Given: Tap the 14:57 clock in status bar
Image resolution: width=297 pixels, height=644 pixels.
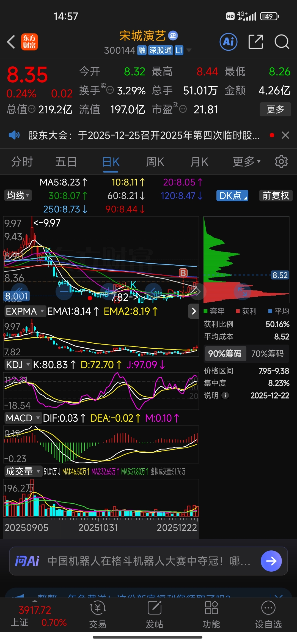Looking at the screenshot, I should (66, 17).
